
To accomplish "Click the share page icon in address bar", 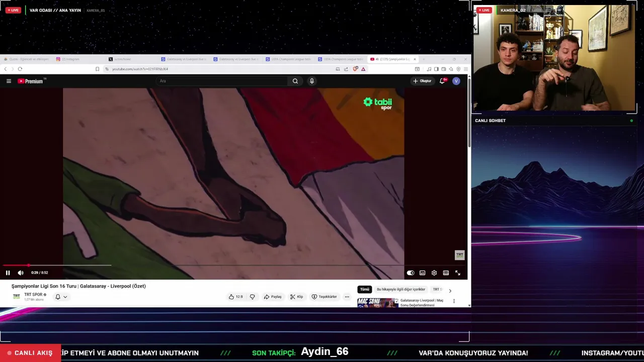I will (x=346, y=69).
